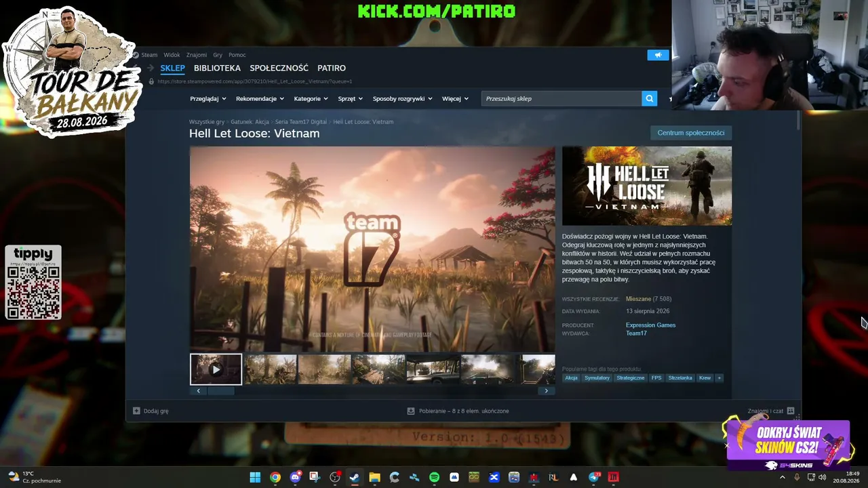Switch to the SKLEP tab
This screenshot has height=488, width=868.
point(173,68)
